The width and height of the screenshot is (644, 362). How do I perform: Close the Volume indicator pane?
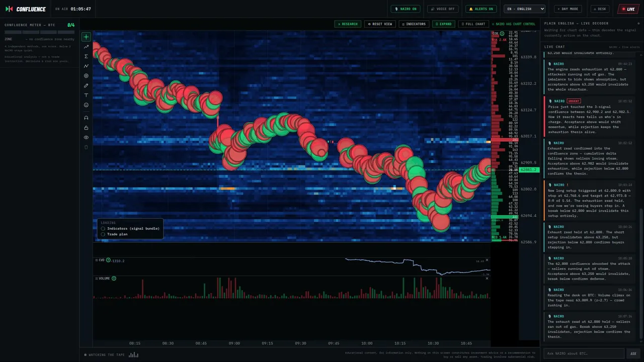(487, 278)
